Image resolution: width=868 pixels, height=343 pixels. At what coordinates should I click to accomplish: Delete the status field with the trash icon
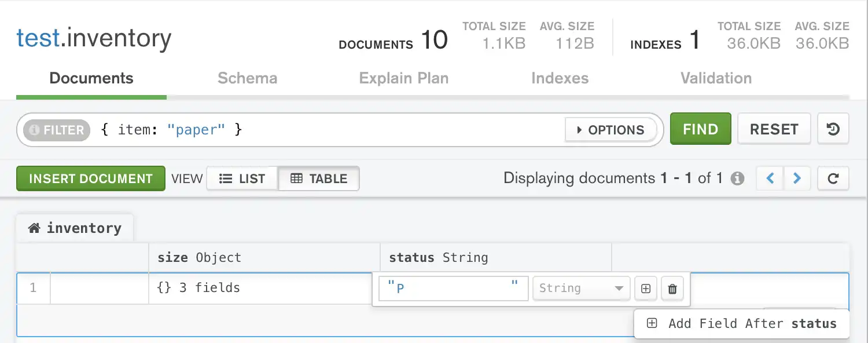(672, 288)
